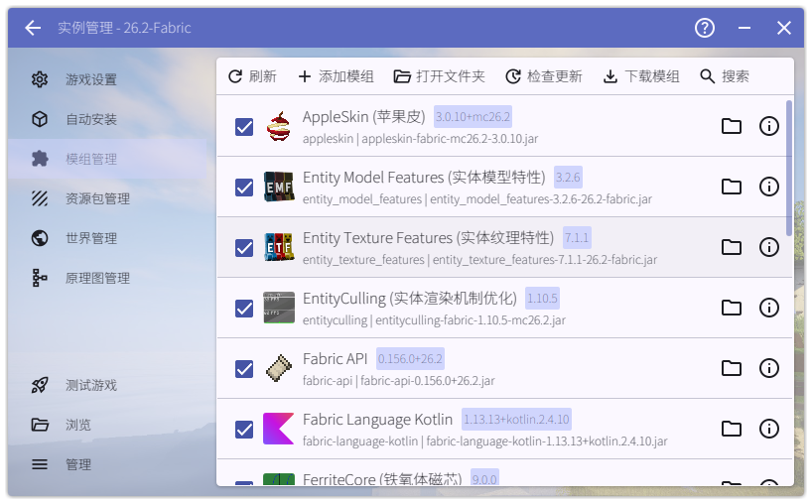The width and height of the screenshot is (812, 504).
Task: Click the 刷新 refresh button
Action: point(252,76)
